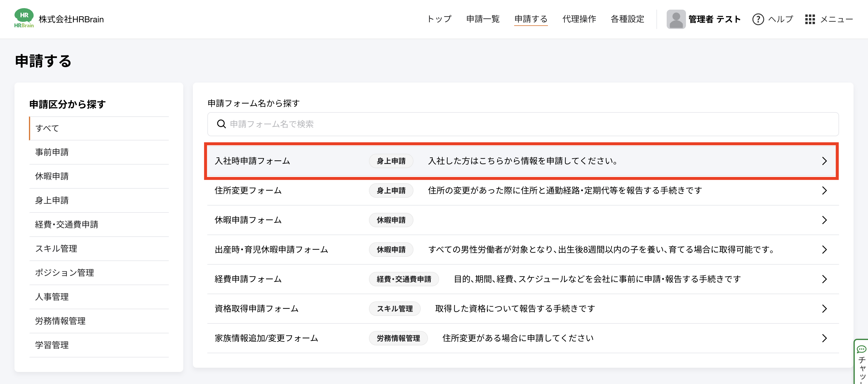Click the search magnifier icon
This screenshot has height=384, width=868.
click(221, 124)
